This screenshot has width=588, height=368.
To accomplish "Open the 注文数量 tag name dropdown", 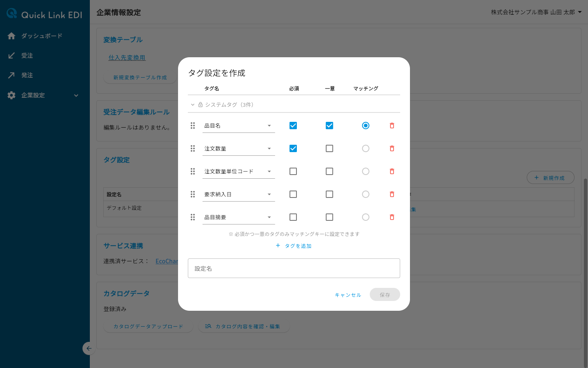I will (238, 148).
